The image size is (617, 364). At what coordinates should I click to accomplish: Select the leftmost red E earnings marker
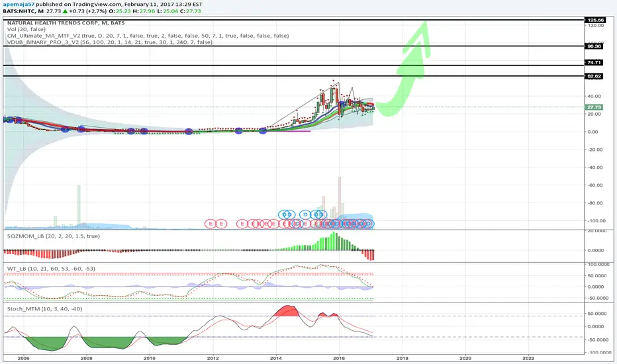pos(211,224)
